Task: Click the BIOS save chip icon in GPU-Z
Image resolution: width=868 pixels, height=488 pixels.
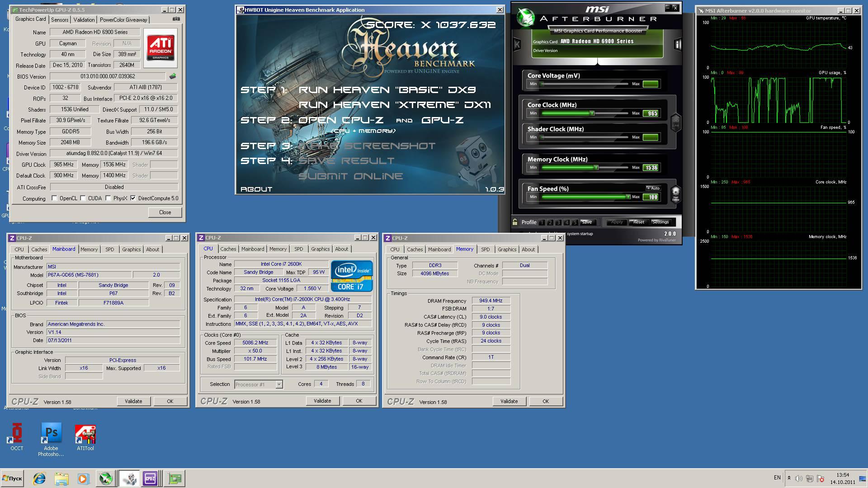Action: coord(172,76)
